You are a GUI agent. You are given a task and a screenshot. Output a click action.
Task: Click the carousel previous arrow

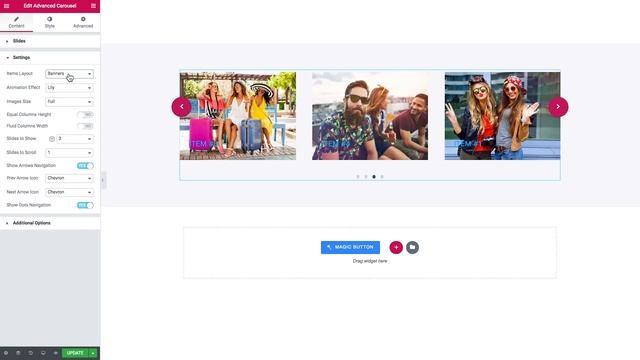(x=181, y=107)
